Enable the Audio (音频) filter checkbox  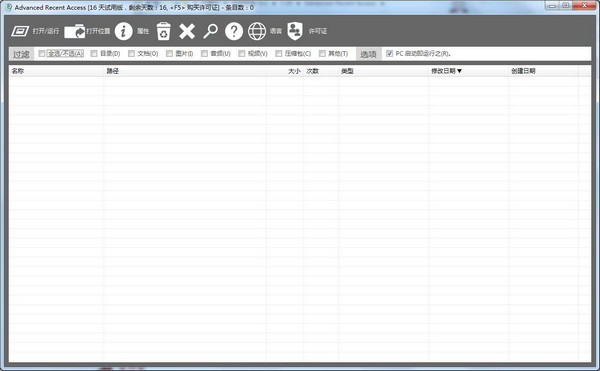click(204, 54)
